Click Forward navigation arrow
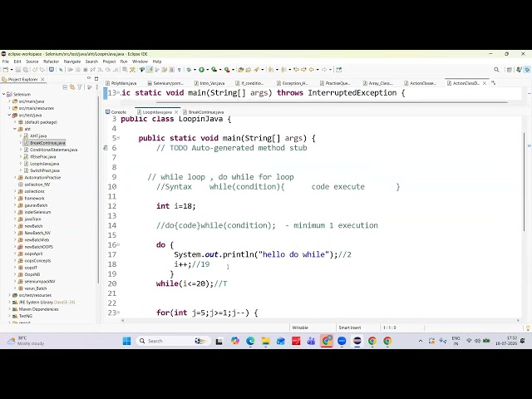 click(324, 70)
